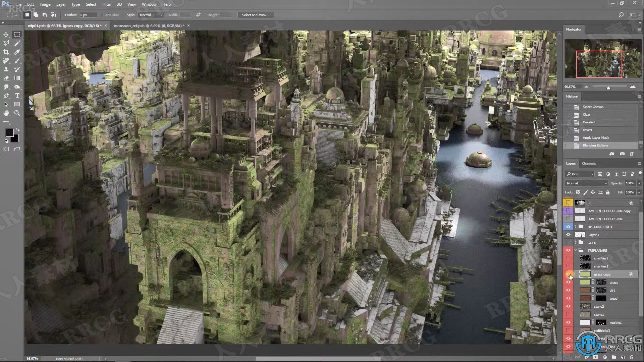Viewport: 644px width, 362px height.
Task: Select the Crop tool
Action: click(6, 52)
